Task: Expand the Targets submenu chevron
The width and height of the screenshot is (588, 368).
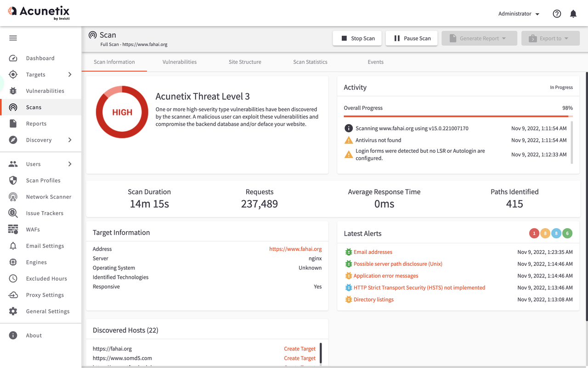Action: pos(70,75)
